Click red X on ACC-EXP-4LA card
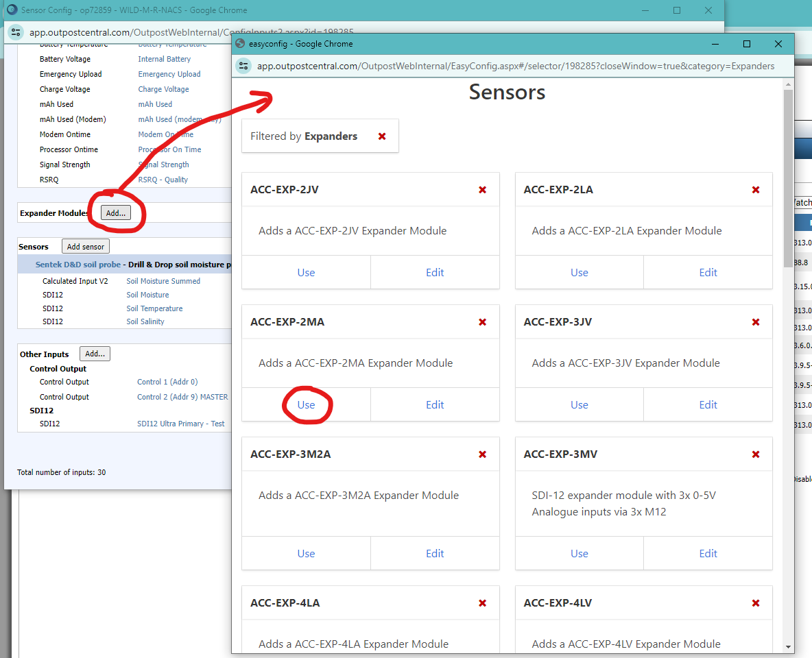 click(x=483, y=603)
